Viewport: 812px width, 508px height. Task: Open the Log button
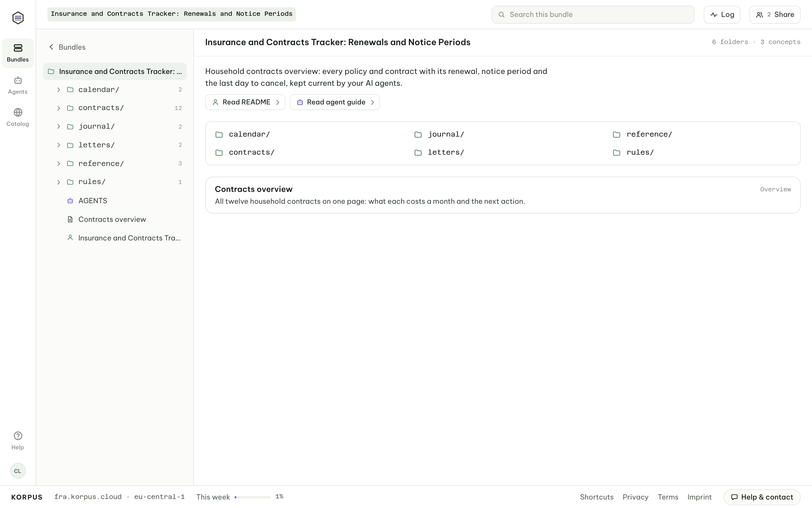click(722, 14)
